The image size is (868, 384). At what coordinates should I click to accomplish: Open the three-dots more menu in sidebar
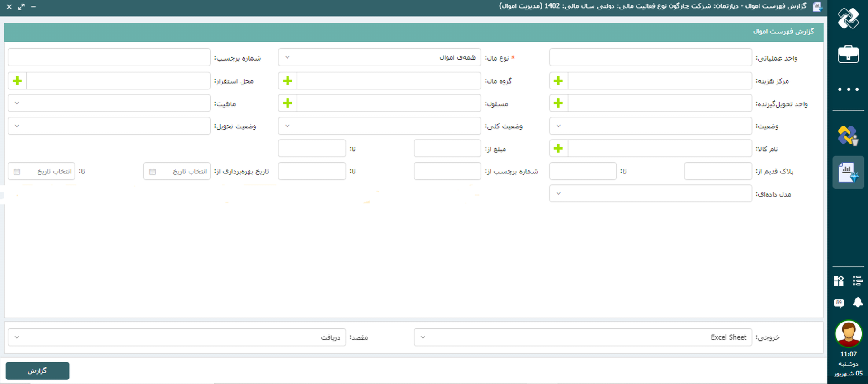coord(848,89)
